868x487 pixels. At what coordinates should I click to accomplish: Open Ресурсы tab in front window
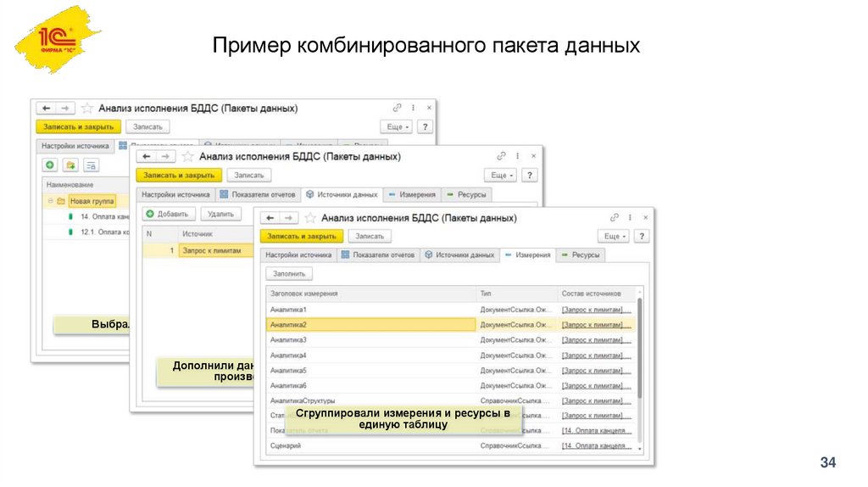pos(581,255)
